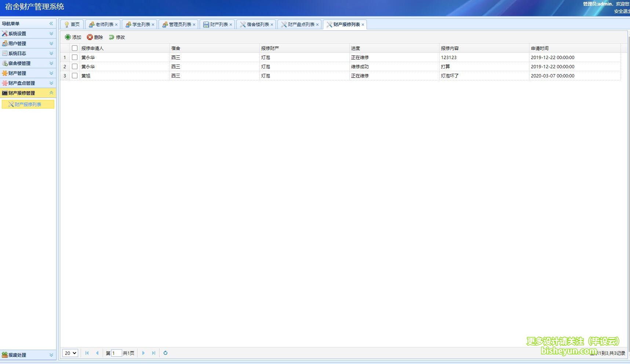Close the 宿舍楼列表 tab
The height and width of the screenshot is (364, 630).
click(x=272, y=25)
